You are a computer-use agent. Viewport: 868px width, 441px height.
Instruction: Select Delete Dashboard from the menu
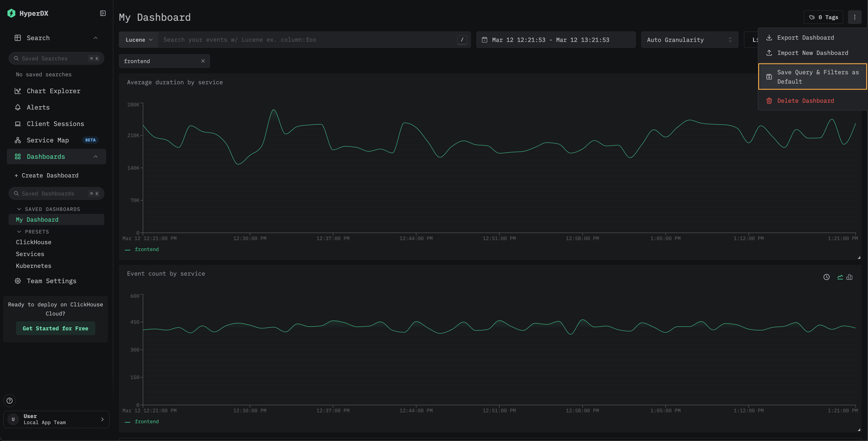click(x=805, y=100)
